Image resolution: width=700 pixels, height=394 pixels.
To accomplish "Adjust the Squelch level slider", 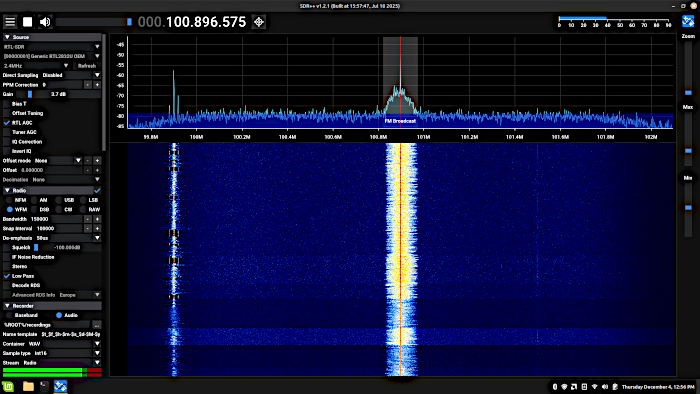I will pos(67,248).
